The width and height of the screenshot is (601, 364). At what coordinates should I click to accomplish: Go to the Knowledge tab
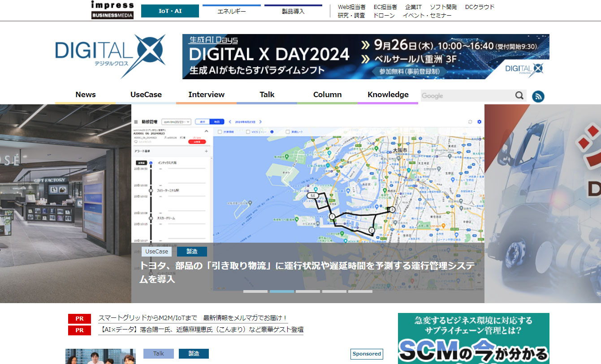[388, 95]
